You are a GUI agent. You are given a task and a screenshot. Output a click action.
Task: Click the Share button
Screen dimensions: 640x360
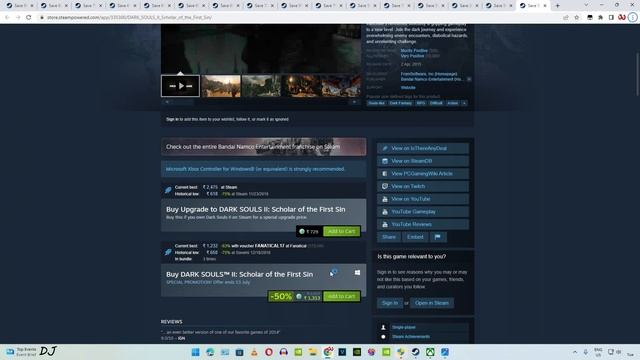click(389, 237)
